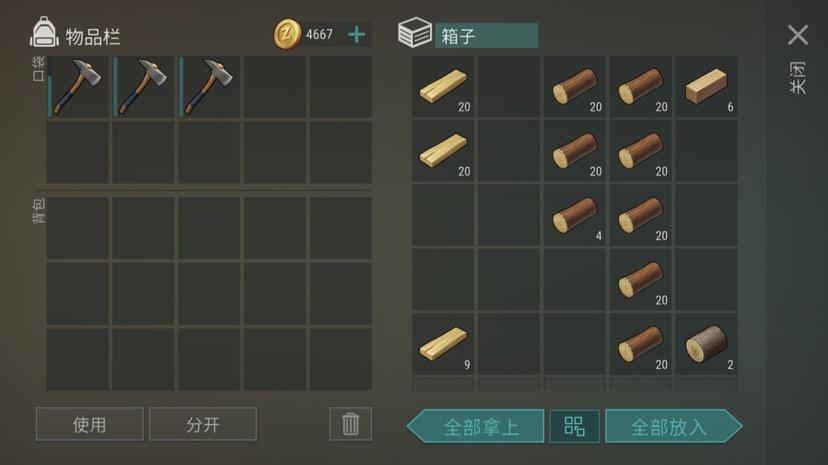Select the top-left plank stack of 20
This screenshot has width=828, height=465.
click(x=443, y=87)
